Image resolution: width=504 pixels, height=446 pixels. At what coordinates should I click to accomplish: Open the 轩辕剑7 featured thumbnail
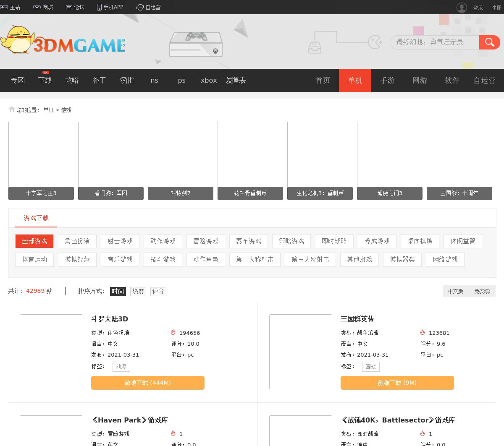point(181,160)
